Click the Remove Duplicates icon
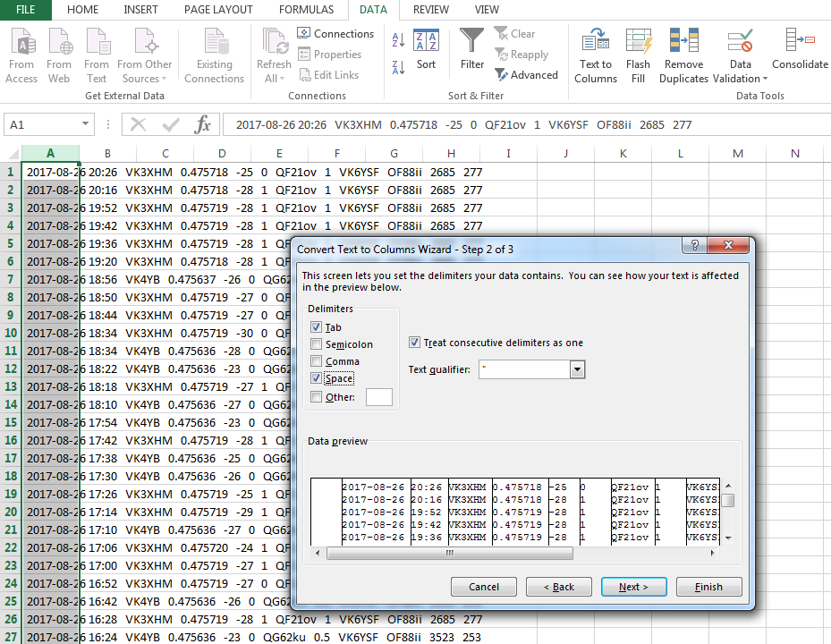Image resolution: width=831 pixels, height=644 pixels. point(683,42)
